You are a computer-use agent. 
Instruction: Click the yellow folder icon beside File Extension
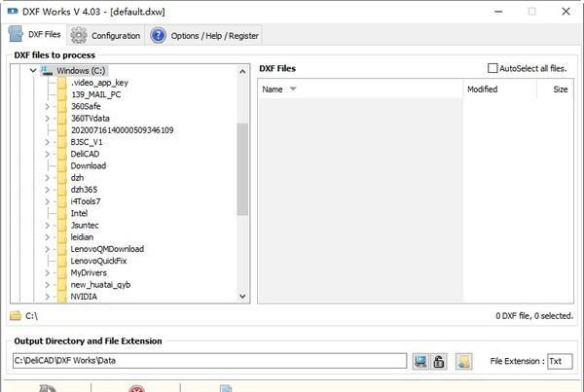click(463, 361)
